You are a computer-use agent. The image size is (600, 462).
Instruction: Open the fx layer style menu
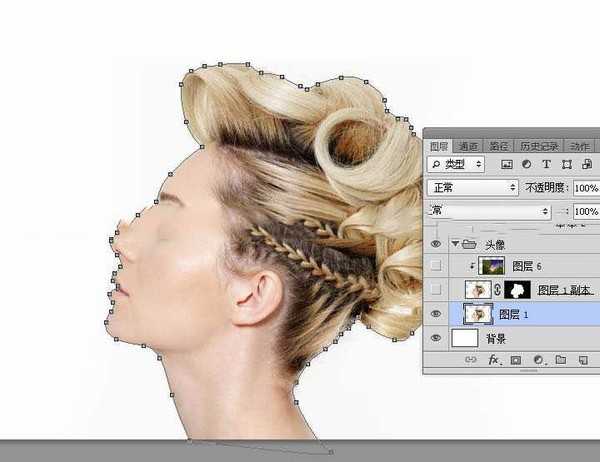[x=493, y=360]
